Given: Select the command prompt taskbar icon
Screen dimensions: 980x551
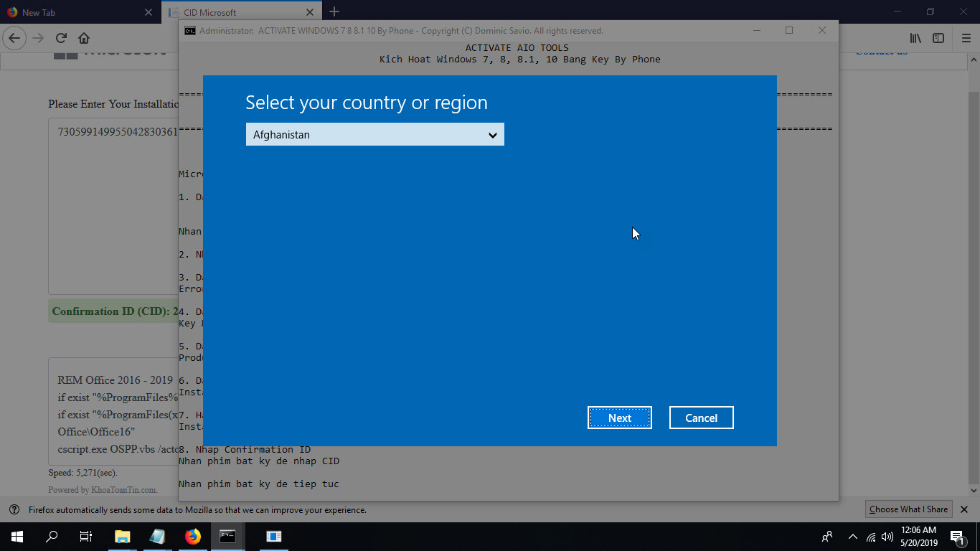Looking at the screenshot, I should coord(227,536).
